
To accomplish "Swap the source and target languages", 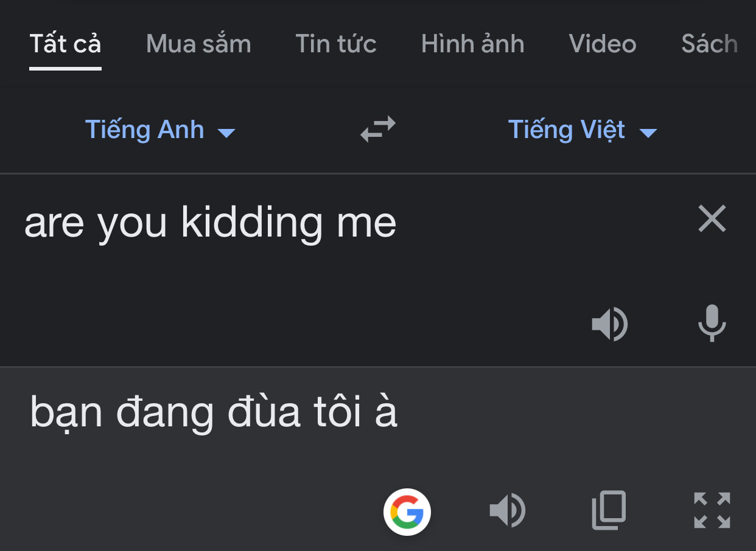I will (378, 130).
